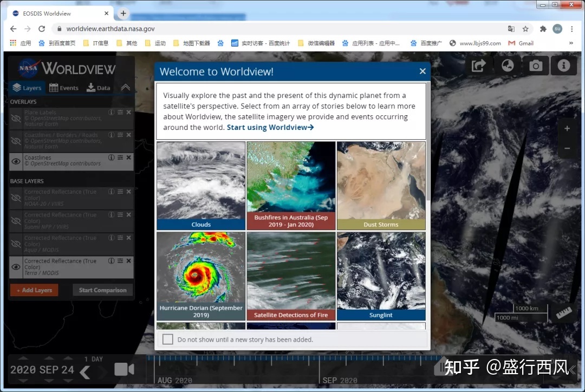585x392 pixels.
Task: Open the Gmail bookmark
Action: coord(521,43)
